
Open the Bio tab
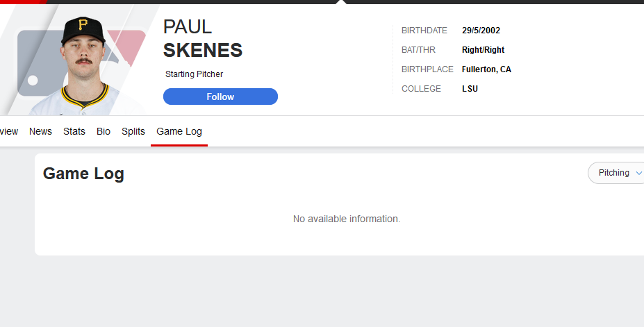click(104, 131)
